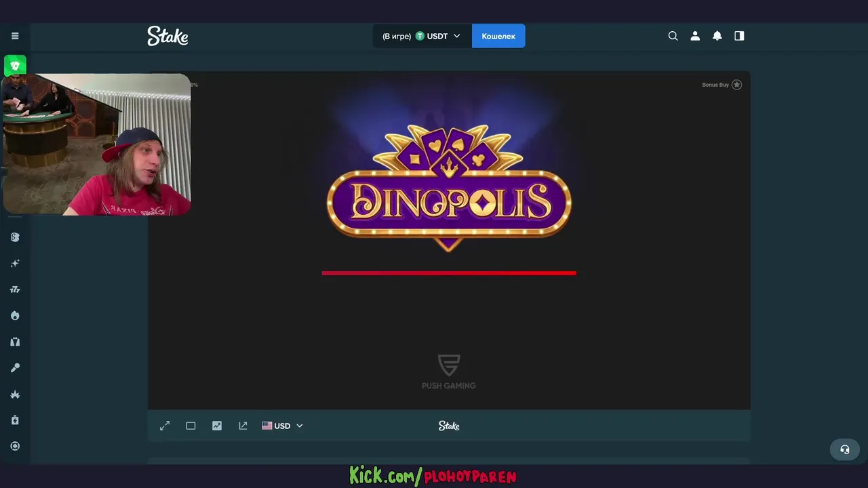
Task: Click the Stake logo in header
Action: 167,36
